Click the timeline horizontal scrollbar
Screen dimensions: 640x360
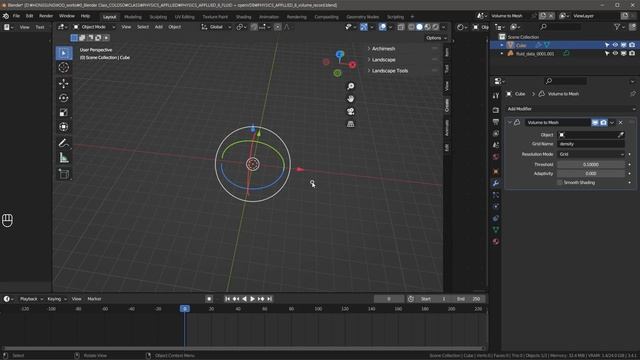[243, 348]
